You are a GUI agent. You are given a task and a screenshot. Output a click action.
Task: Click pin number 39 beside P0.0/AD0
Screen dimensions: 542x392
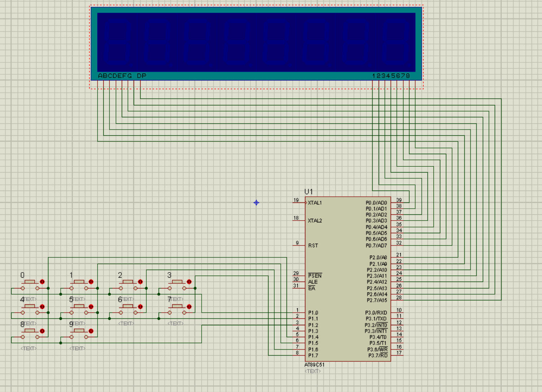click(x=399, y=200)
